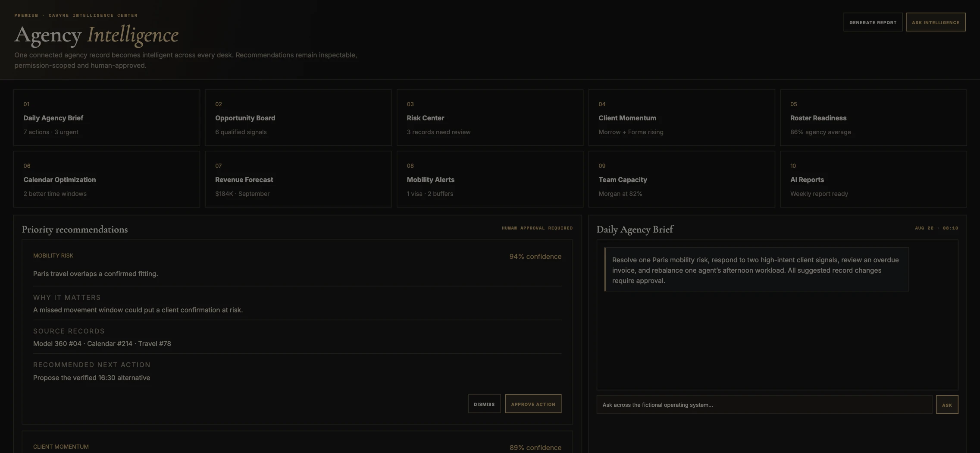The height and width of the screenshot is (453, 980).
Task: Click the 'HUMAN APPROVAL REQUIRED' tag
Action: pyautogui.click(x=537, y=228)
